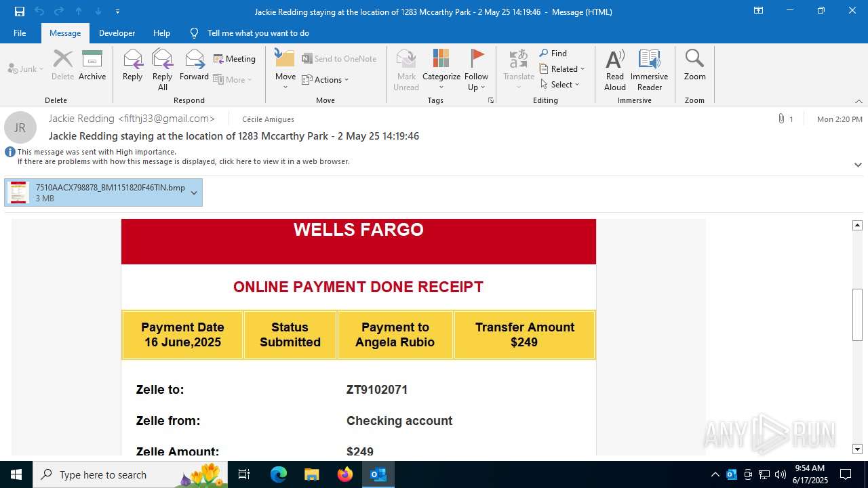Click the taskbar search box

(130, 474)
